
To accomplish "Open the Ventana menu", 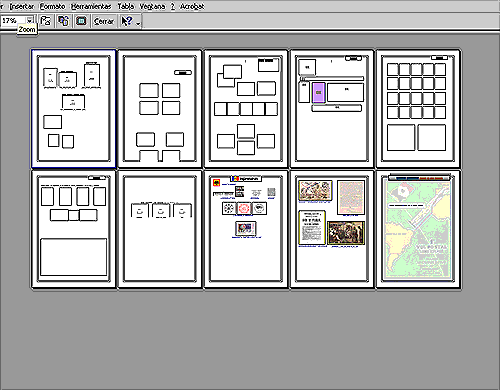I will [x=152, y=6].
